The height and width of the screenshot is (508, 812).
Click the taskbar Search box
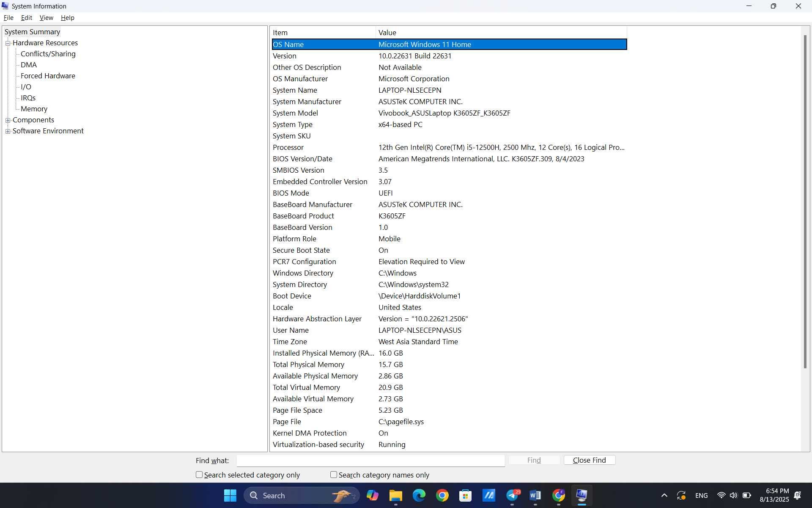point(301,495)
